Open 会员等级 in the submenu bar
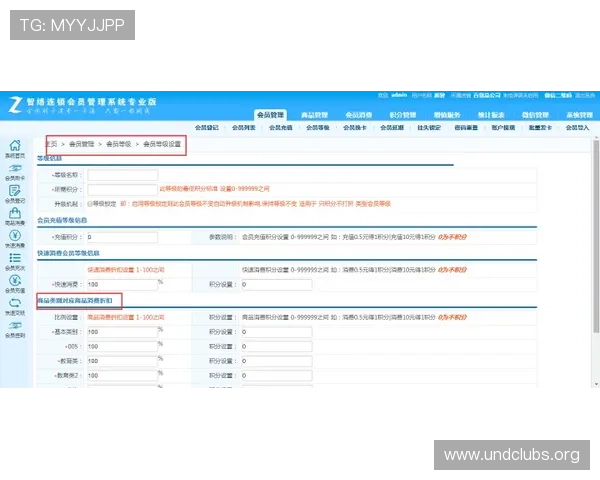The width and height of the screenshot is (600, 480). [x=318, y=127]
